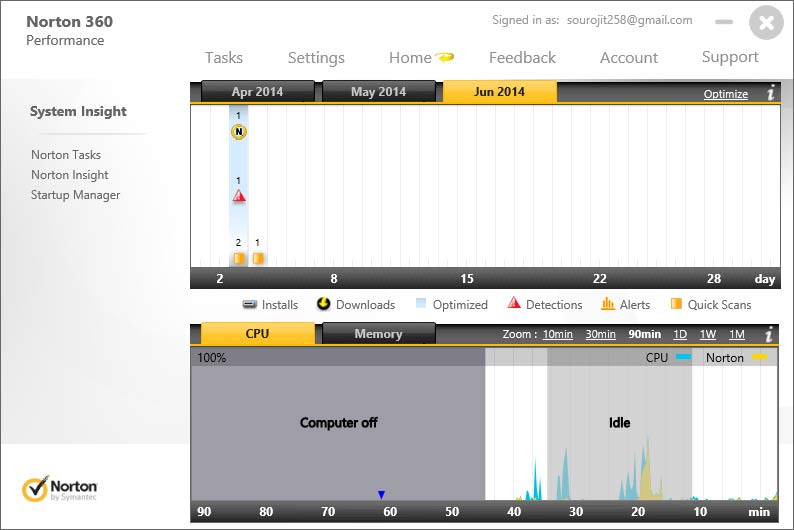Open the Settings menu
This screenshot has height=530, width=794.
(x=316, y=58)
